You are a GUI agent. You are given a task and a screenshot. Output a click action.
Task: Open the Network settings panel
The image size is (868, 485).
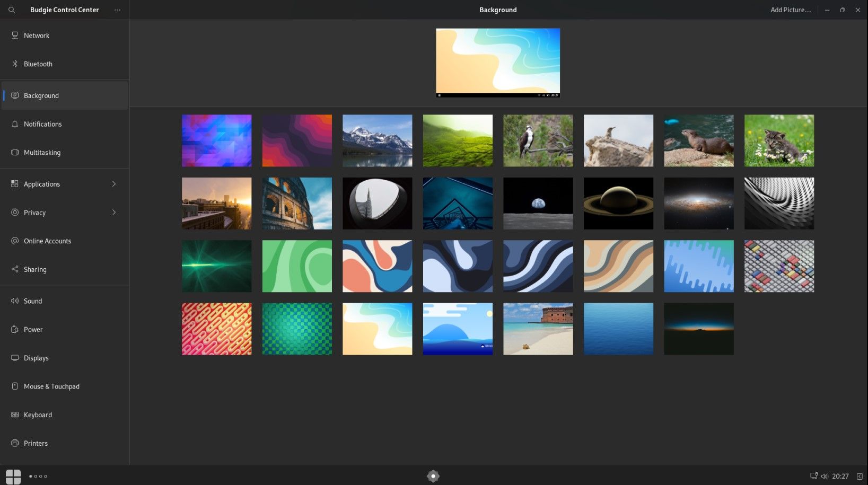click(37, 36)
